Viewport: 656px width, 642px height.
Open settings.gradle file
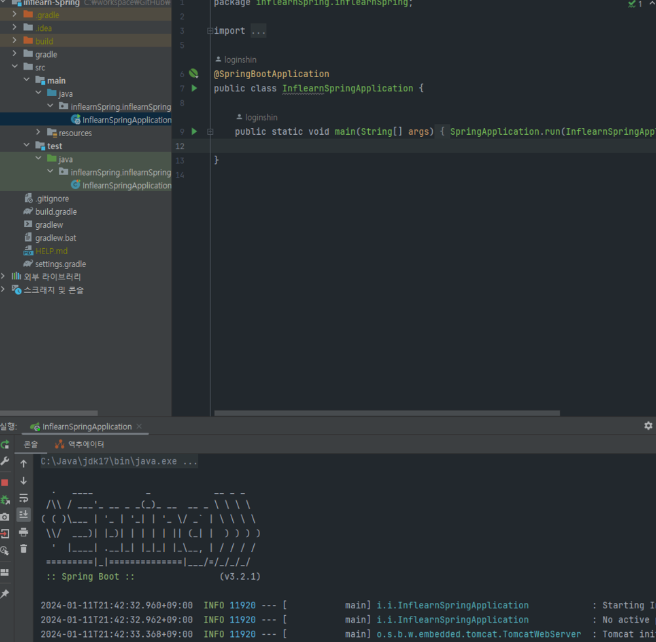coord(60,264)
